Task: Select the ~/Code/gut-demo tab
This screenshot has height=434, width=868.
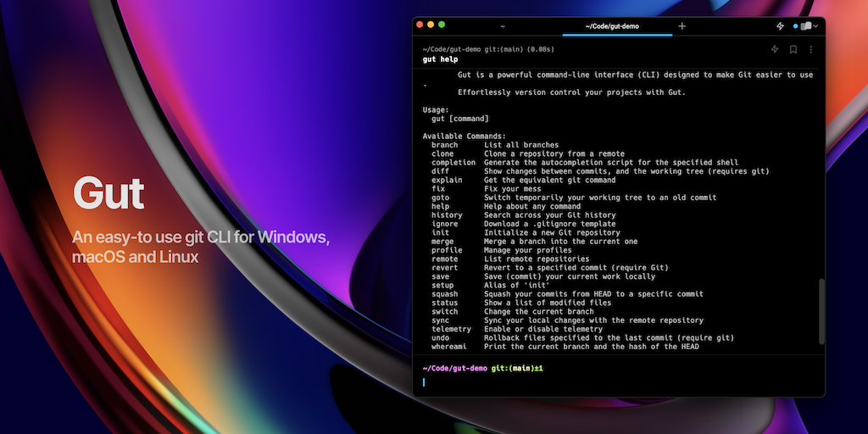Action: click(612, 26)
